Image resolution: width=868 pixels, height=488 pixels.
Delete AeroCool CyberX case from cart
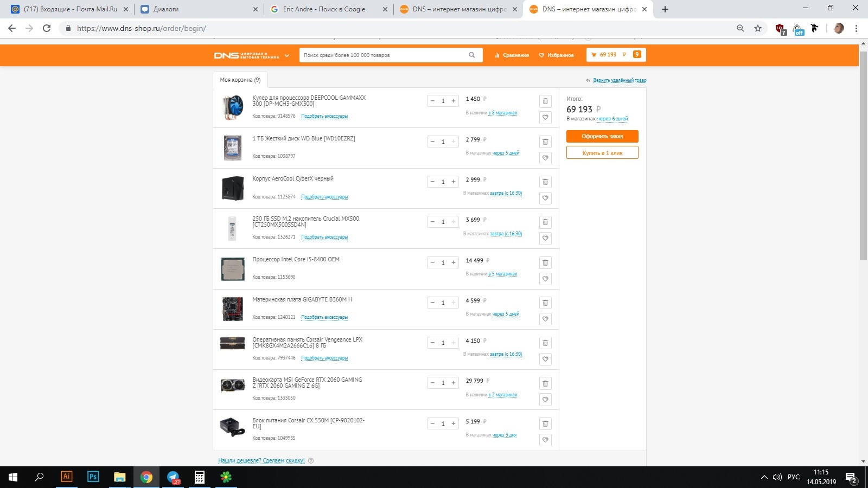point(545,182)
